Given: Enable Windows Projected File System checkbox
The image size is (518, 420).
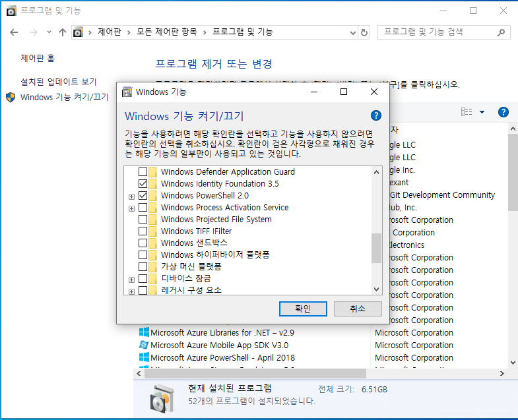Looking at the screenshot, I should [143, 220].
